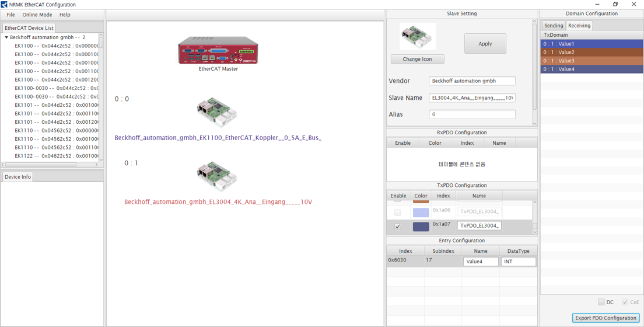The image size is (644, 327).
Task: Click device list horizontal scroll-right arrow
Action: (x=96, y=165)
